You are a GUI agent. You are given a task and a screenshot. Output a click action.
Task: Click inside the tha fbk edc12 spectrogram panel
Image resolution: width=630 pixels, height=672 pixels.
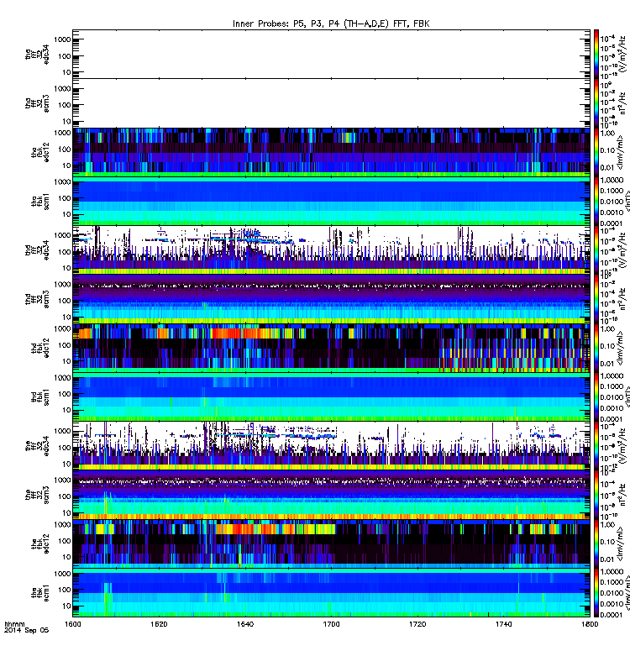click(x=331, y=152)
